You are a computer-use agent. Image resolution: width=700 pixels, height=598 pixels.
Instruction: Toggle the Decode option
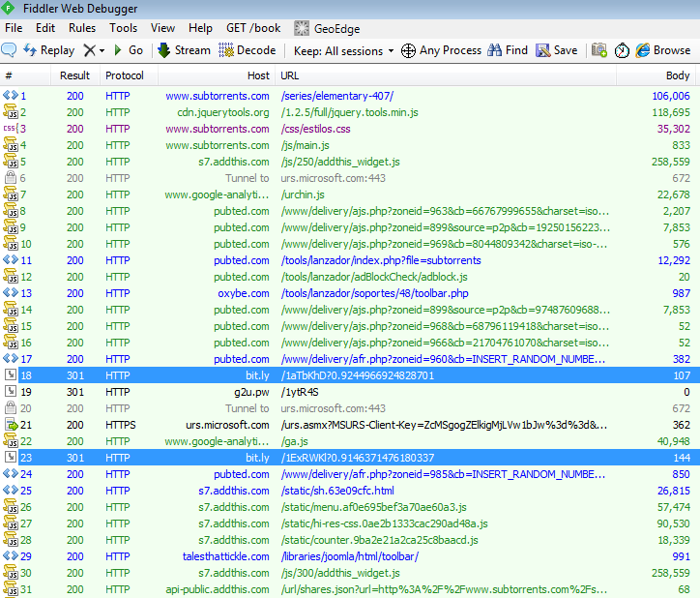point(247,50)
